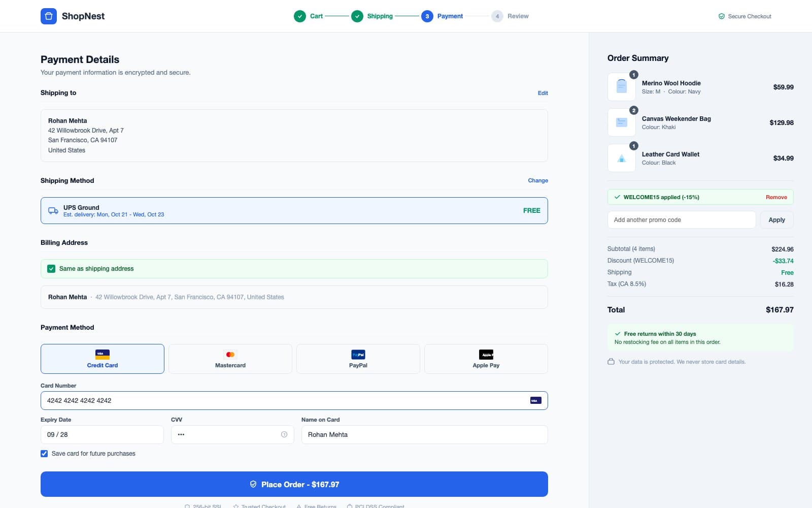The image size is (812, 508).
Task: Click the CVV help info icon
Action: pos(284,434)
